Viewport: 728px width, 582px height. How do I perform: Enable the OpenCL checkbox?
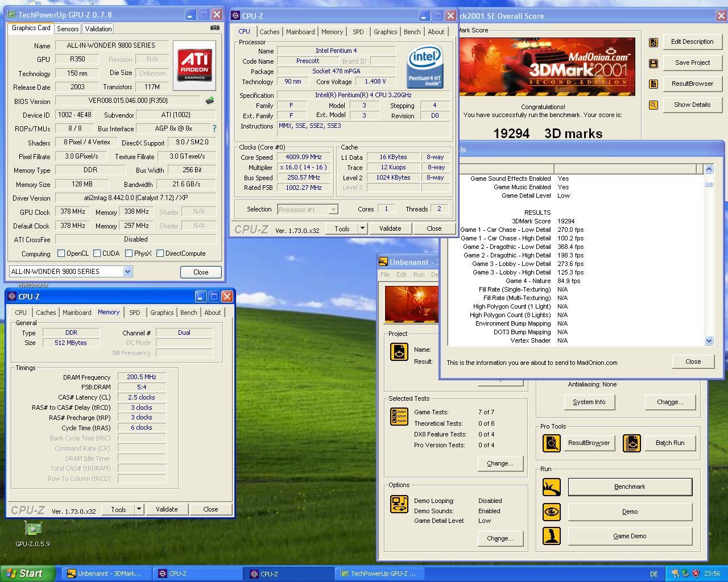tap(61, 253)
